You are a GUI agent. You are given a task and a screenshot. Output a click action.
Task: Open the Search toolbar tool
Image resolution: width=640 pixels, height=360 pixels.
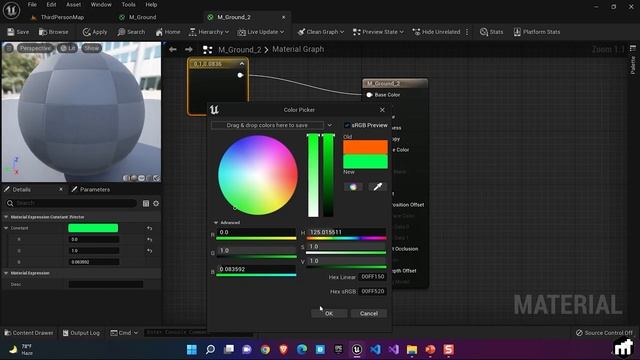(x=131, y=32)
